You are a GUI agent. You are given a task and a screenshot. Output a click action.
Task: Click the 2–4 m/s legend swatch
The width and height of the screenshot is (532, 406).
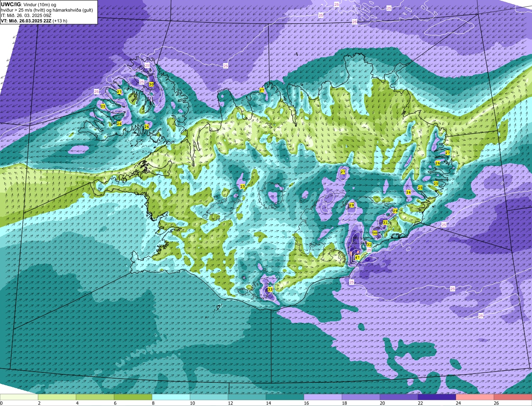[x=57, y=397]
